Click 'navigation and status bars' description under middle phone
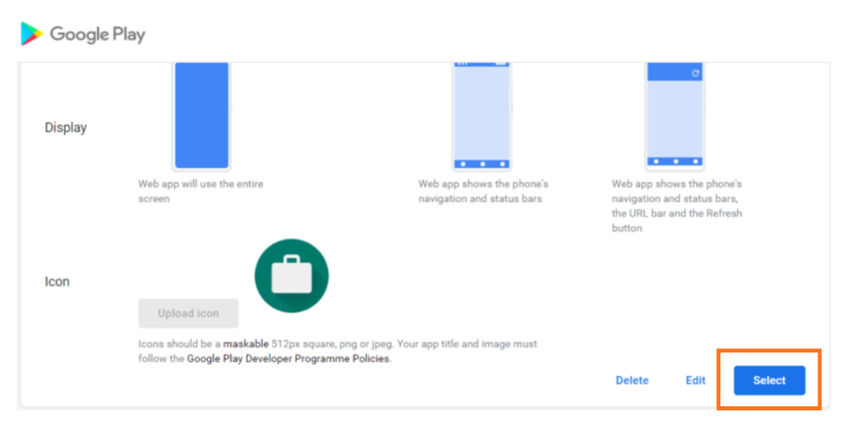 pos(483,191)
